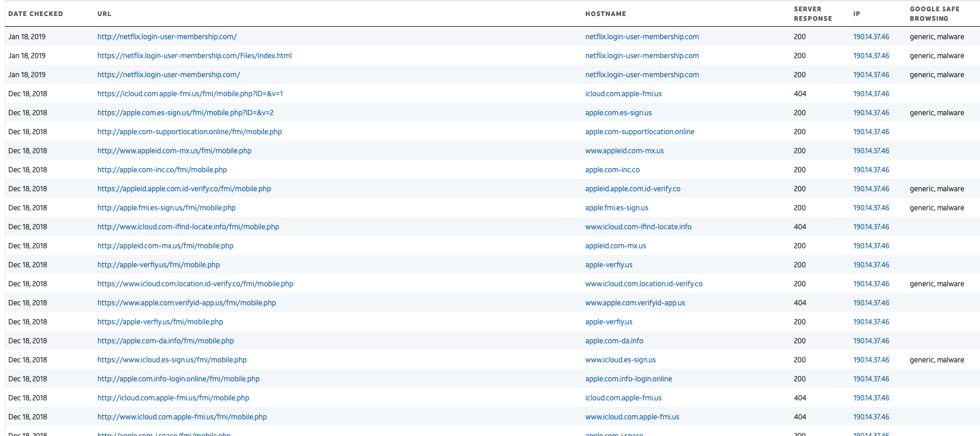Open the netflix Files/index.html URL link

[x=194, y=56]
